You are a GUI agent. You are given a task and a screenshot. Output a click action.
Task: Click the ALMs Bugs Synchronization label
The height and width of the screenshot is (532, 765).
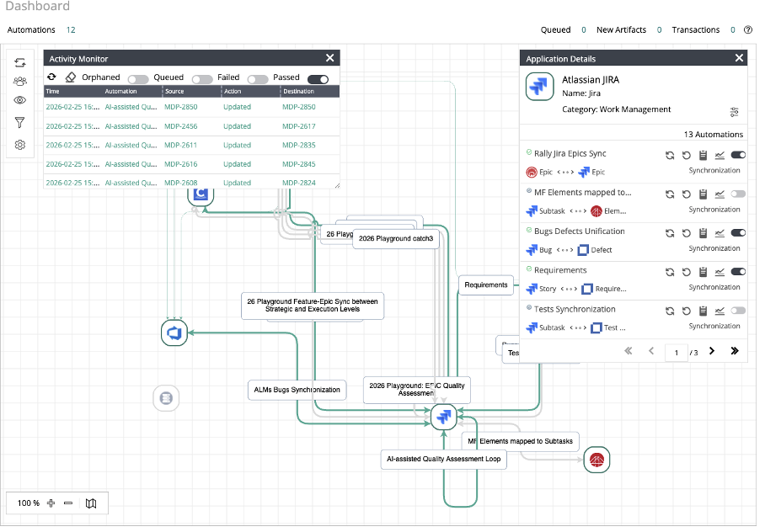(x=297, y=391)
